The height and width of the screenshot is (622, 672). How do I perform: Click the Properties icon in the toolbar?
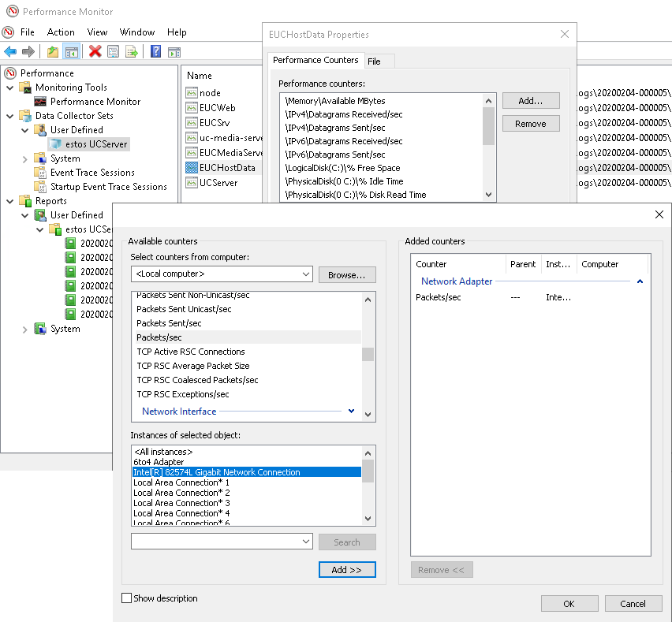114,51
